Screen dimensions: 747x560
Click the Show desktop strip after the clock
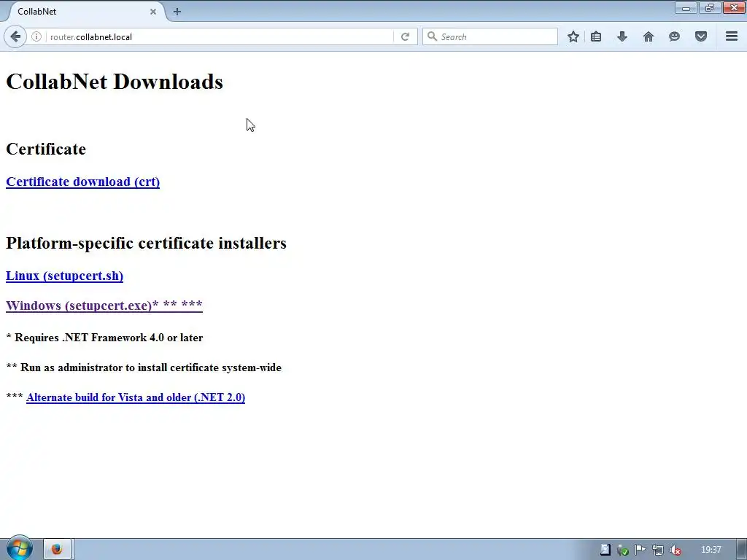(741, 550)
